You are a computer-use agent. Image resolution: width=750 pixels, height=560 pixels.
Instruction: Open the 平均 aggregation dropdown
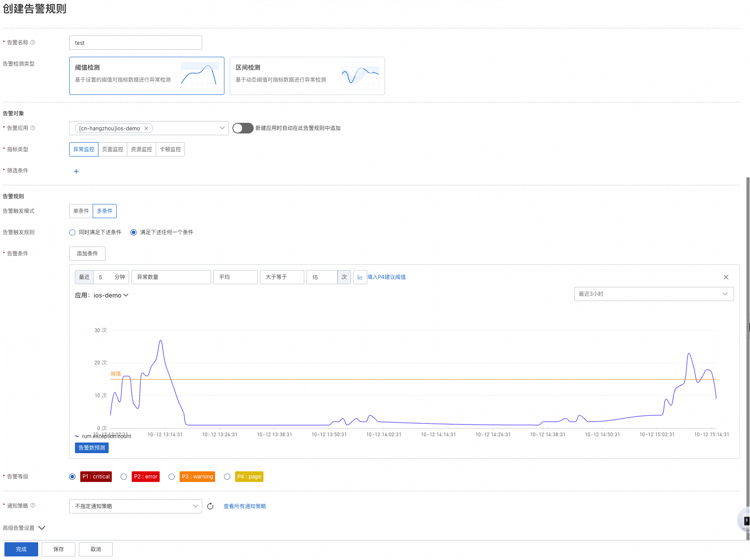coord(236,277)
